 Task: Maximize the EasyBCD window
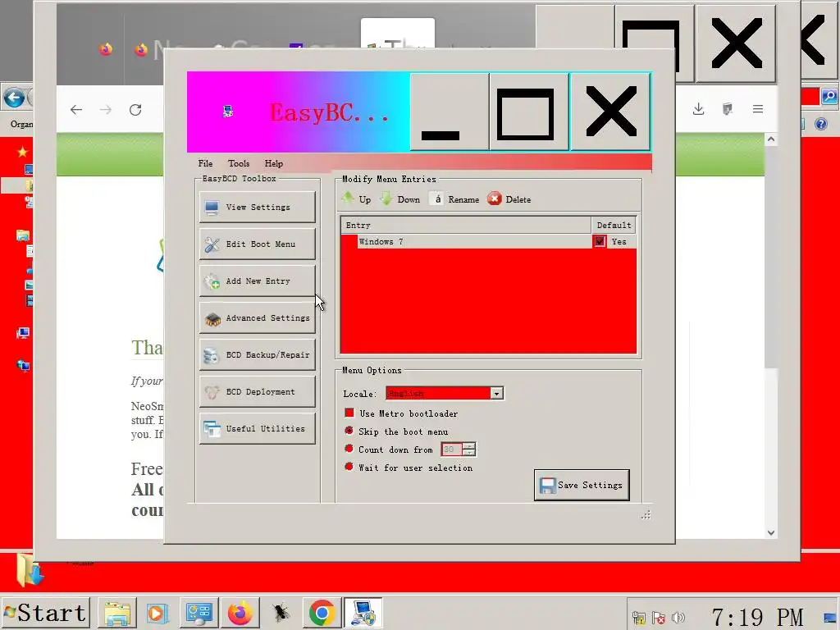click(x=529, y=112)
